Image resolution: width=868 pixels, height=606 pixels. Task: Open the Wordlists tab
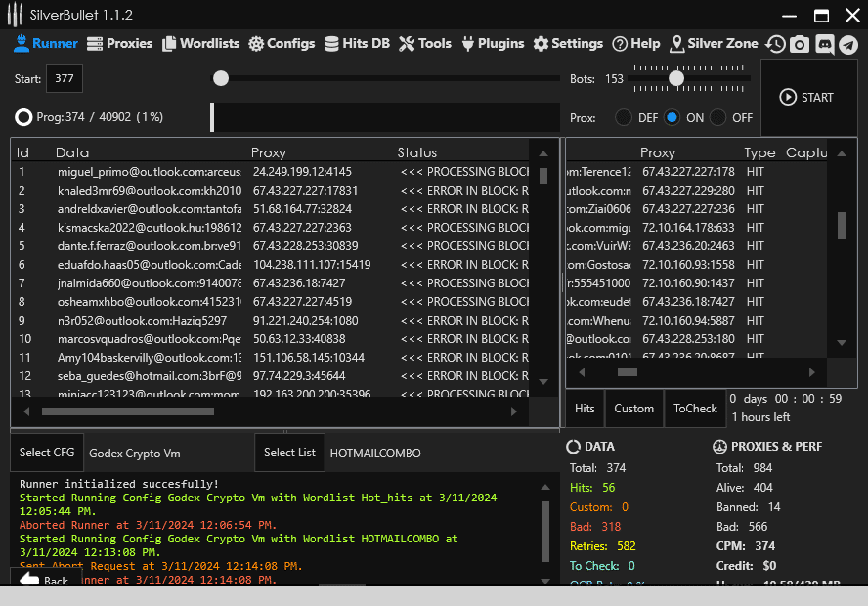pos(200,44)
